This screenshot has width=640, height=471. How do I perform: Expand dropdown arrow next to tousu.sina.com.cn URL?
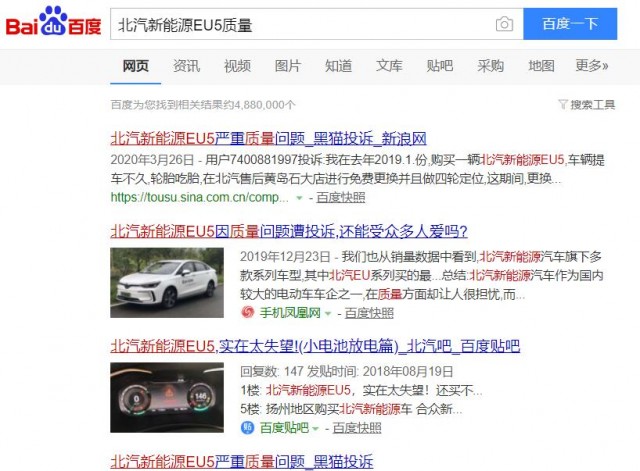point(299,198)
